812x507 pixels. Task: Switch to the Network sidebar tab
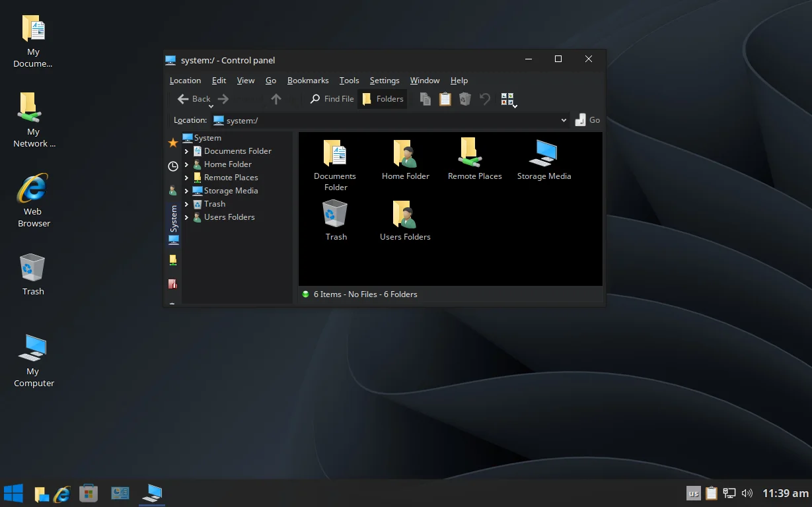tap(172, 259)
